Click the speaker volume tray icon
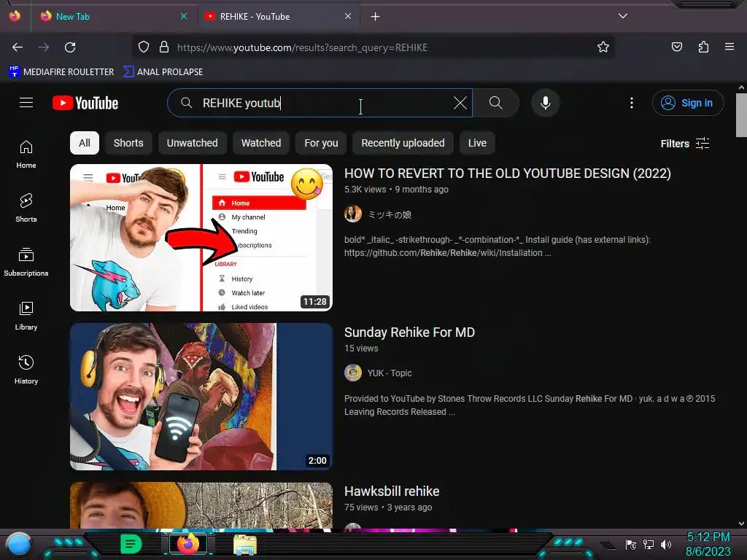Viewport: 747px width, 560px height. click(666, 544)
